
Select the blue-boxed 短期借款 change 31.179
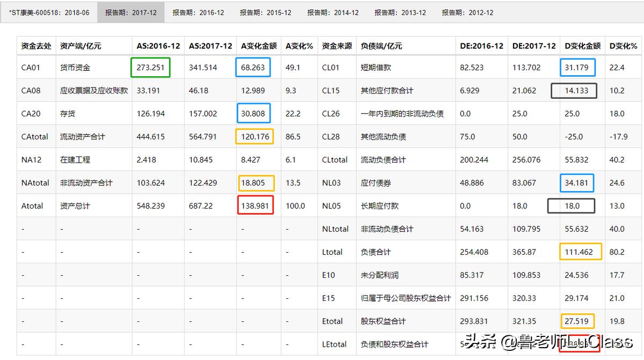576,67
